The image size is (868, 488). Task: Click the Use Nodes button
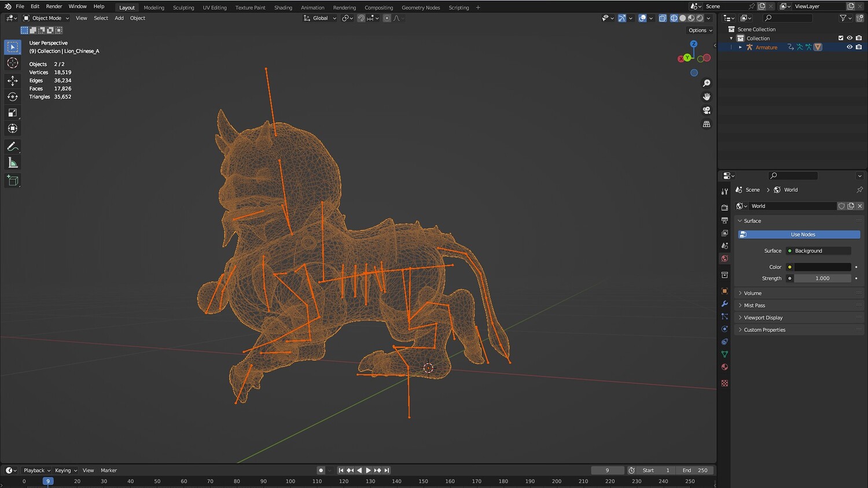tap(799, 235)
